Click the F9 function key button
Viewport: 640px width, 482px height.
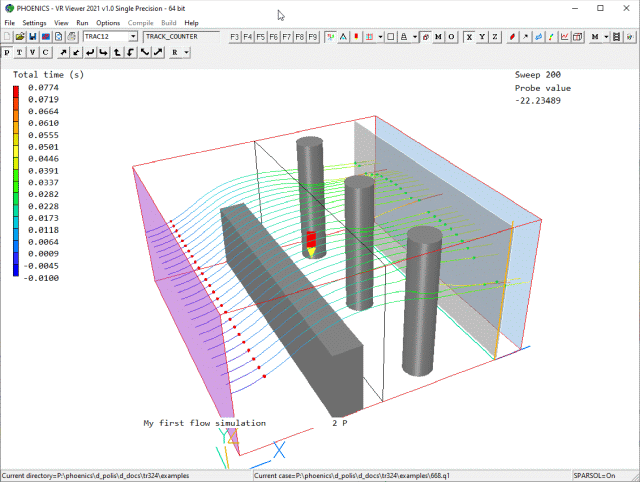(x=313, y=36)
